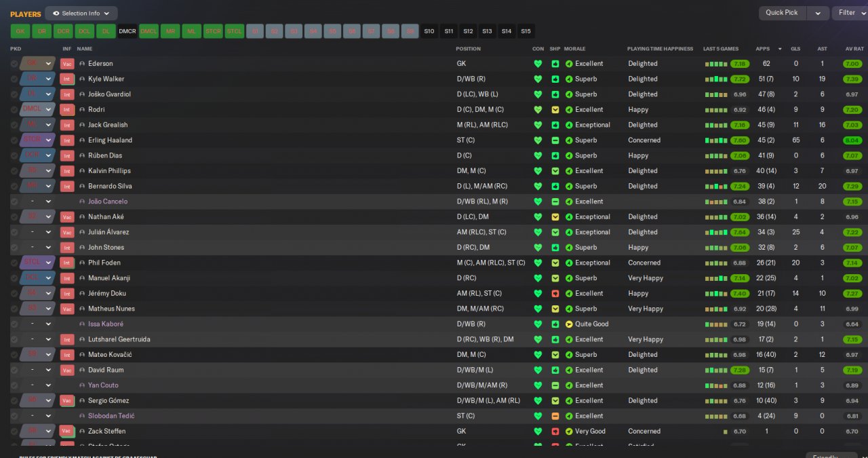Image resolution: width=868 pixels, height=458 pixels.
Task: Toggle Ederson's picked checkmark
Action: [x=14, y=64]
